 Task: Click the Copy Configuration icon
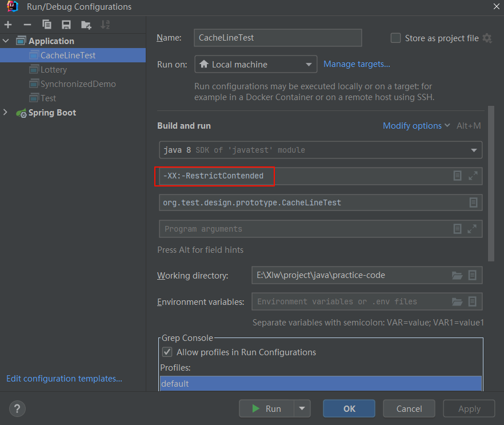(x=47, y=25)
